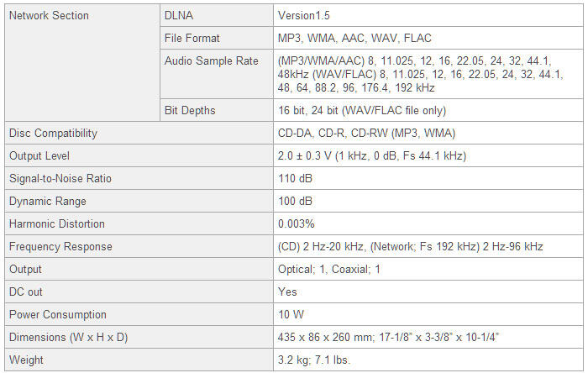Click the Harmonic Distortion 0.003% value

click(x=297, y=223)
